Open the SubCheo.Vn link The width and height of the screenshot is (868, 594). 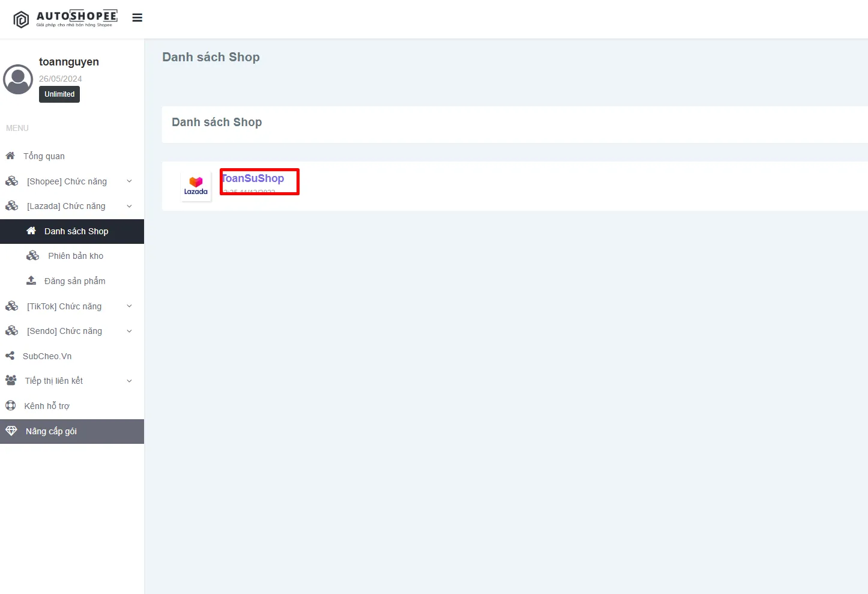tap(72, 356)
